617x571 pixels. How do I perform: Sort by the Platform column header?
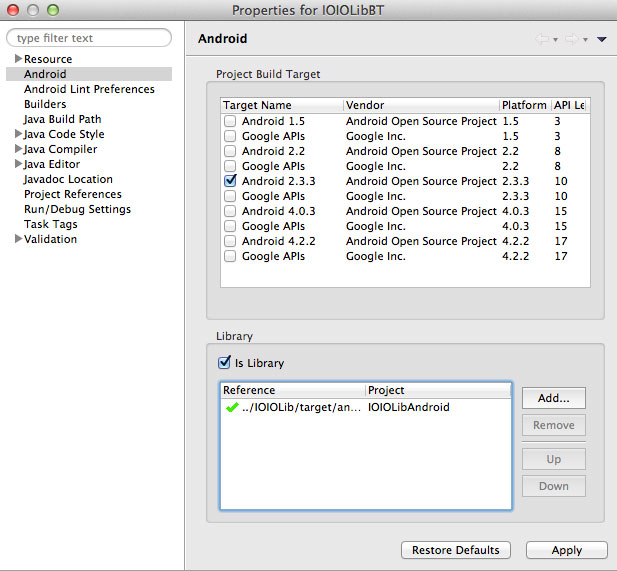tap(525, 105)
